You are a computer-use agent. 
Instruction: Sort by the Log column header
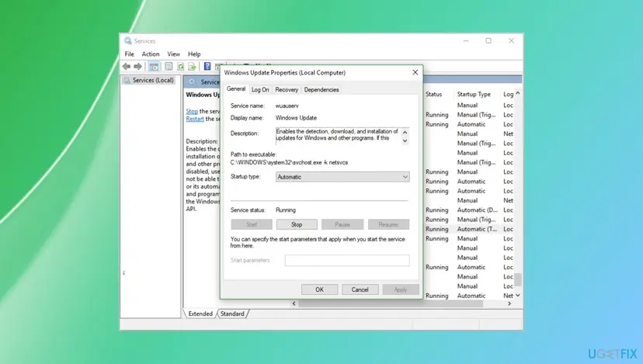click(x=508, y=94)
